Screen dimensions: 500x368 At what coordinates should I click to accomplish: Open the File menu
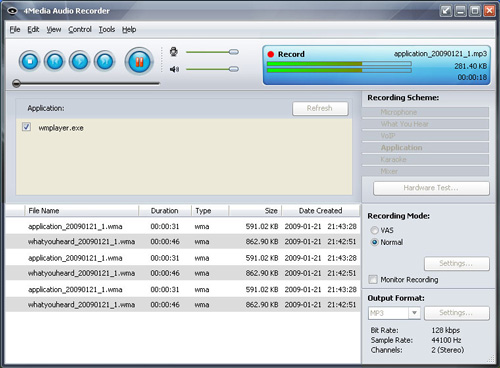15,29
